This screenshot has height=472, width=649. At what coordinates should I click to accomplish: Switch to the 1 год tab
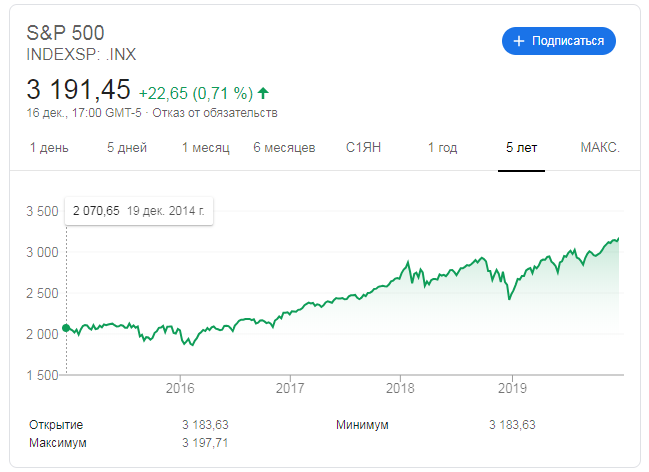[442, 148]
